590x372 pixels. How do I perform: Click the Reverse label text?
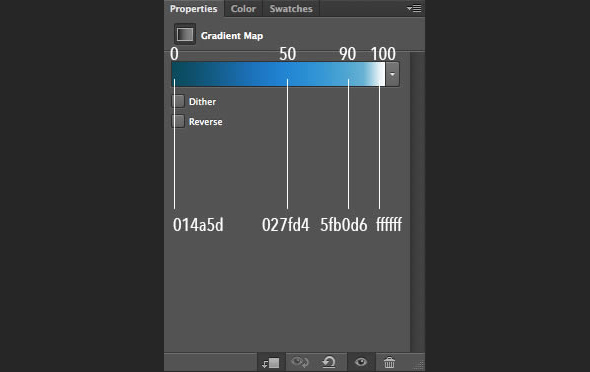coord(205,122)
